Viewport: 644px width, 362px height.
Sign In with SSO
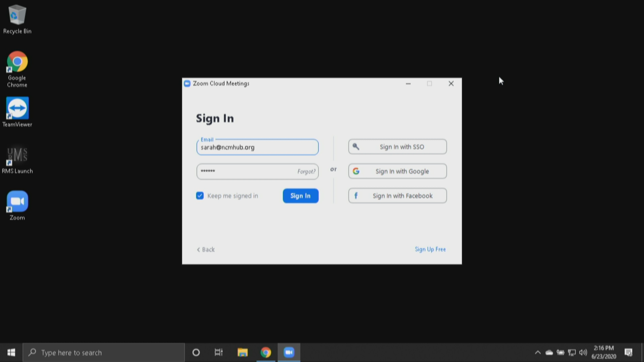click(397, 147)
